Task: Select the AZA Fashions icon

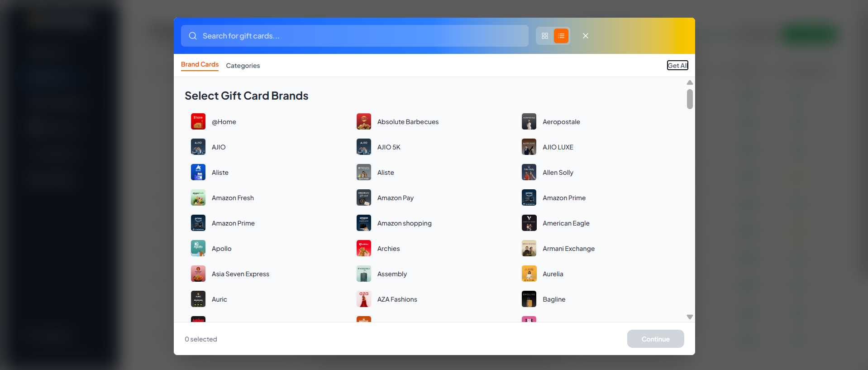Action: pos(364,299)
